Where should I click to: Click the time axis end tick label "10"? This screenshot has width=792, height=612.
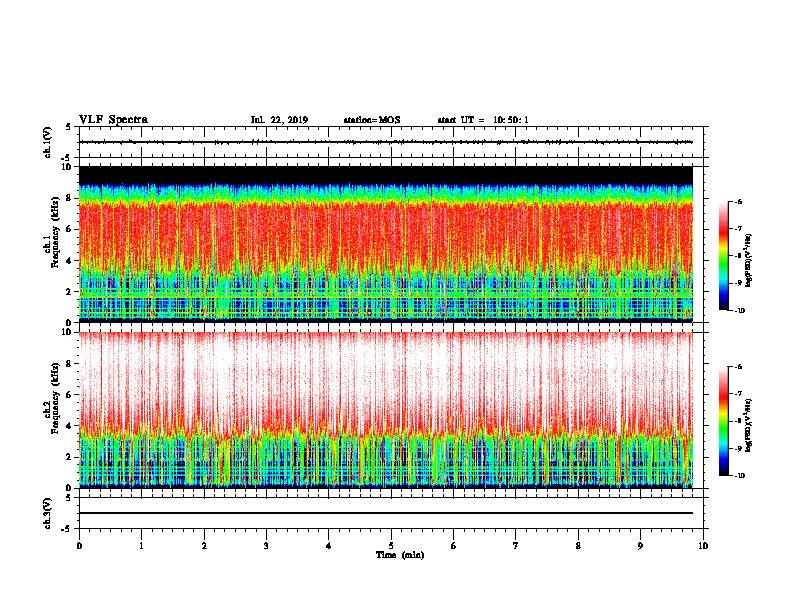[x=703, y=546]
